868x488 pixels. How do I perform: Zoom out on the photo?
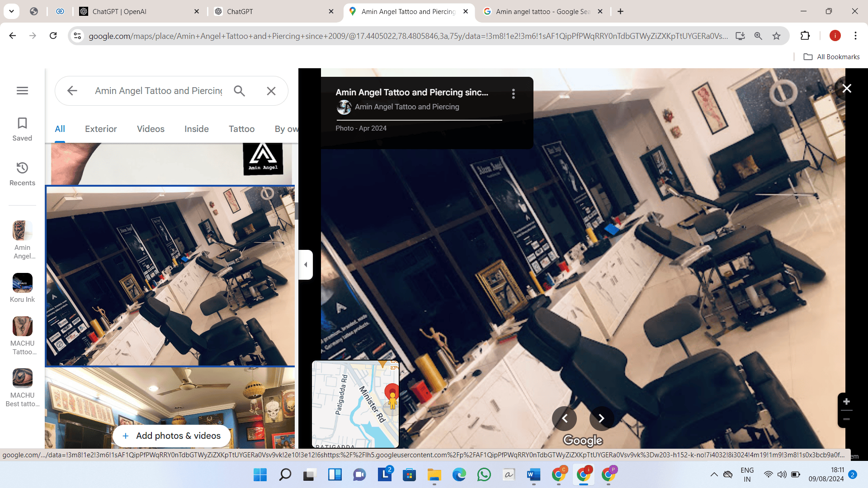pos(846,419)
